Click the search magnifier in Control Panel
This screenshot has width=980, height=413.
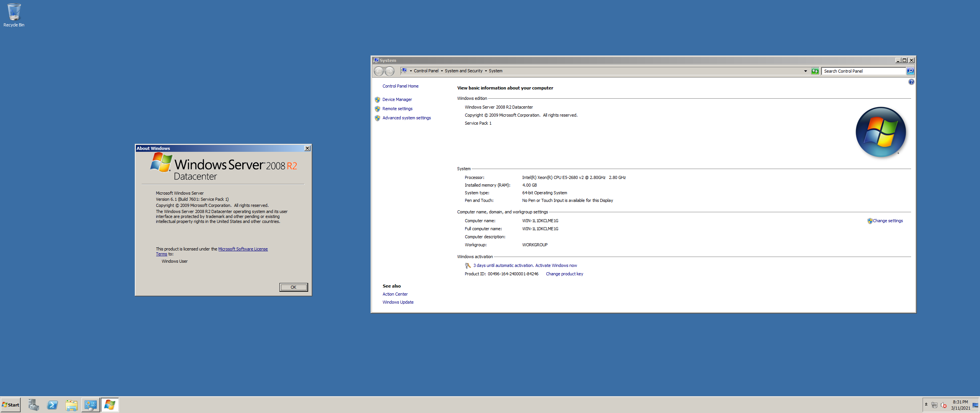pos(910,71)
